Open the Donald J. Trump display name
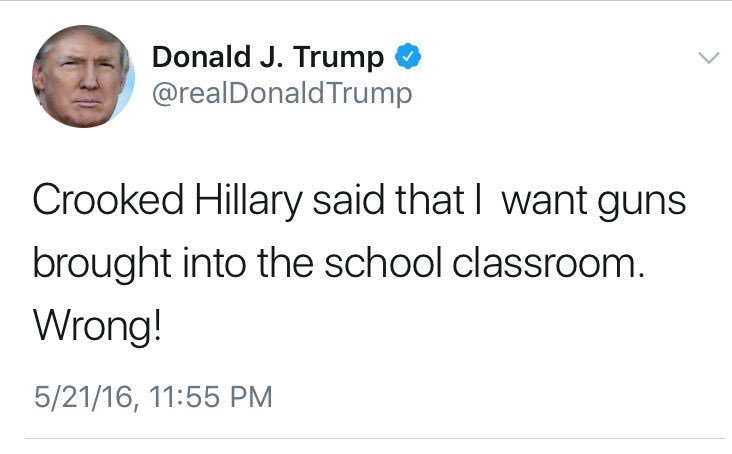 click(267, 57)
